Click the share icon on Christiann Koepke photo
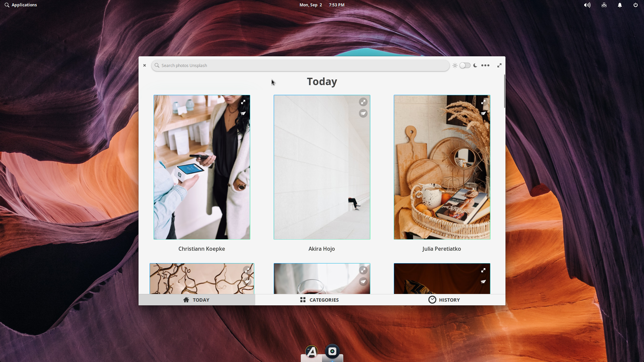644x362 pixels. tap(243, 114)
